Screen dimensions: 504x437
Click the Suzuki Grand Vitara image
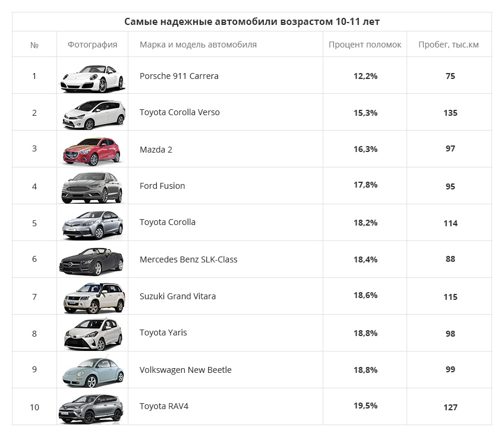point(93,297)
